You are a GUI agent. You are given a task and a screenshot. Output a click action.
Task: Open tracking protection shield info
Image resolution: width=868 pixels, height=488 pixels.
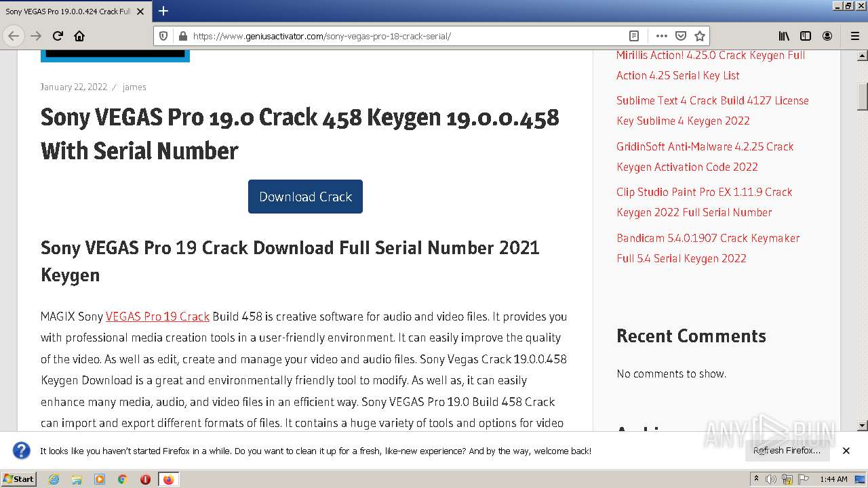[x=163, y=36]
